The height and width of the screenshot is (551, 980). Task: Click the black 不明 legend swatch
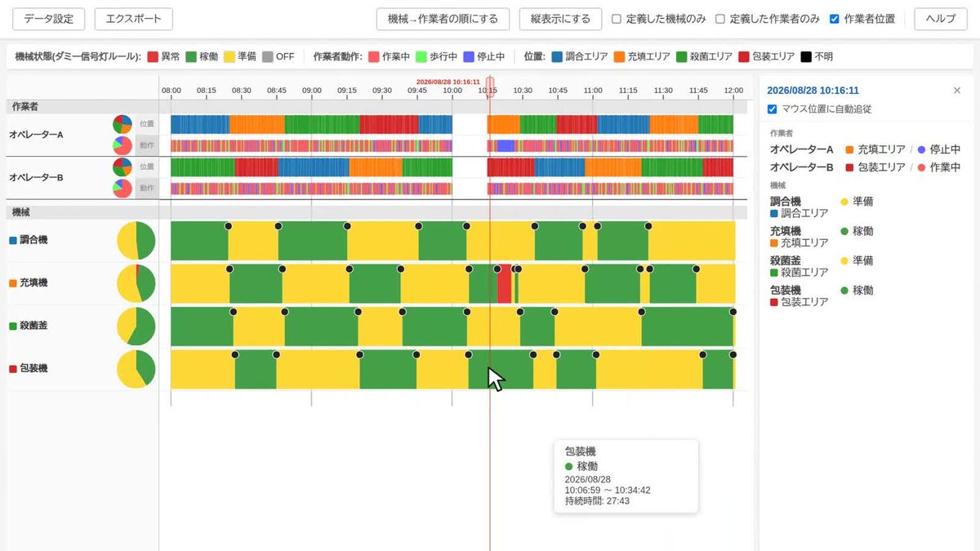tap(806, 57)
